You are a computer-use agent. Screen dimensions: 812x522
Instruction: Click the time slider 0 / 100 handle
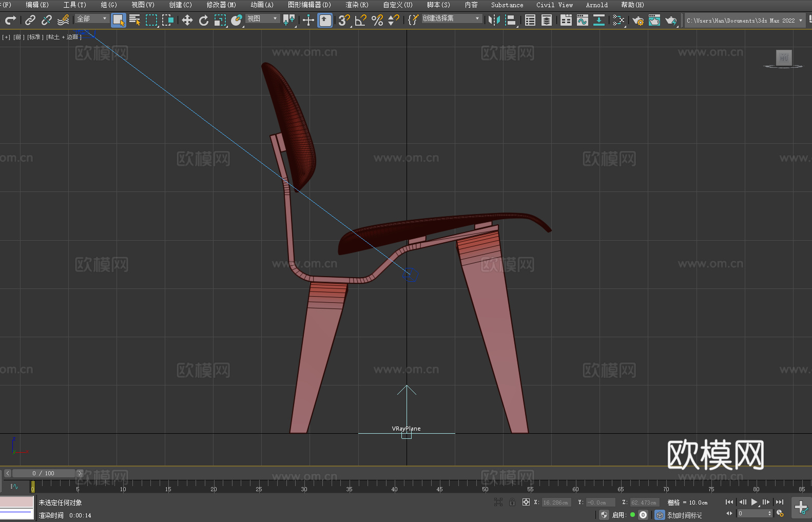point(44,473)
